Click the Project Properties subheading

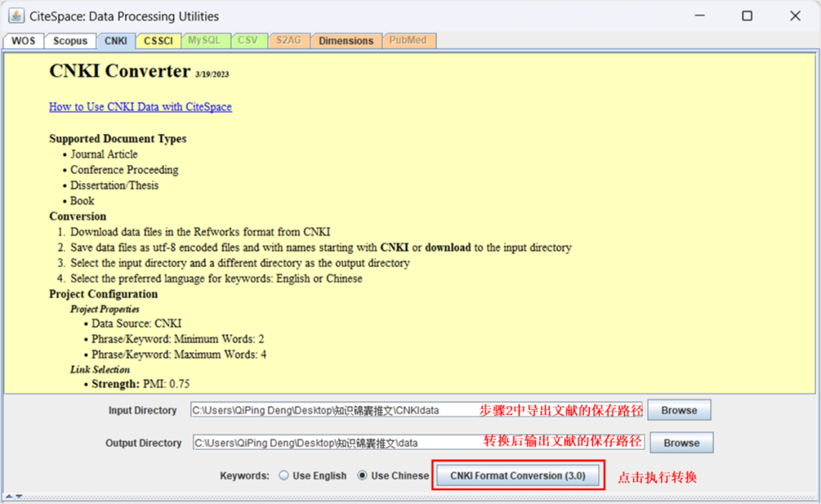click(105, 309)
